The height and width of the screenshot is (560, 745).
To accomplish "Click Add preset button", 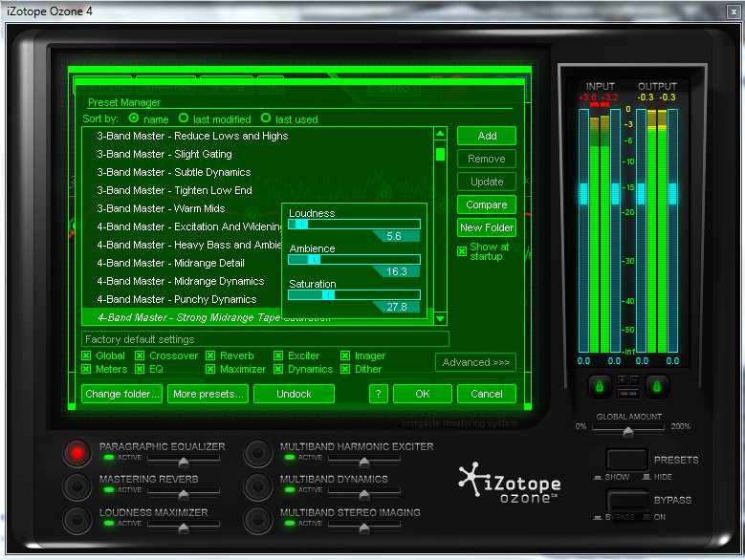I will pyautogui.click(x=487, y=136).
